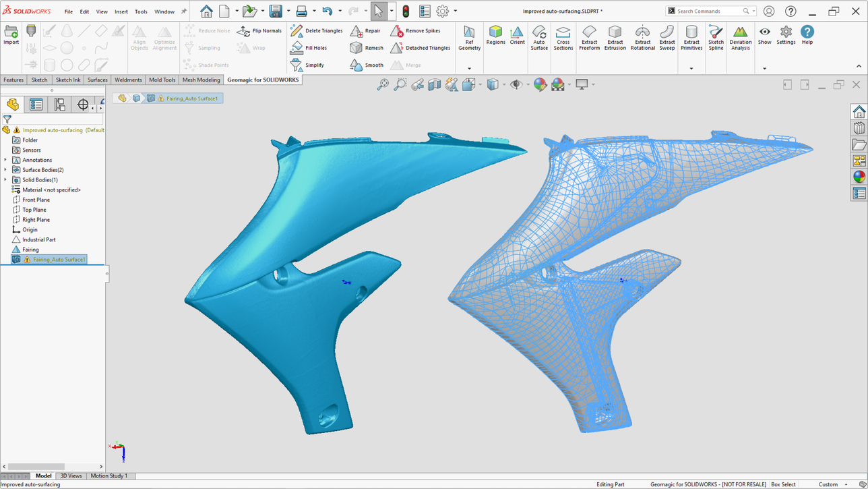Click the Import scan data icon
This screenshot has width=868, height=489.
tap(11, 35)
